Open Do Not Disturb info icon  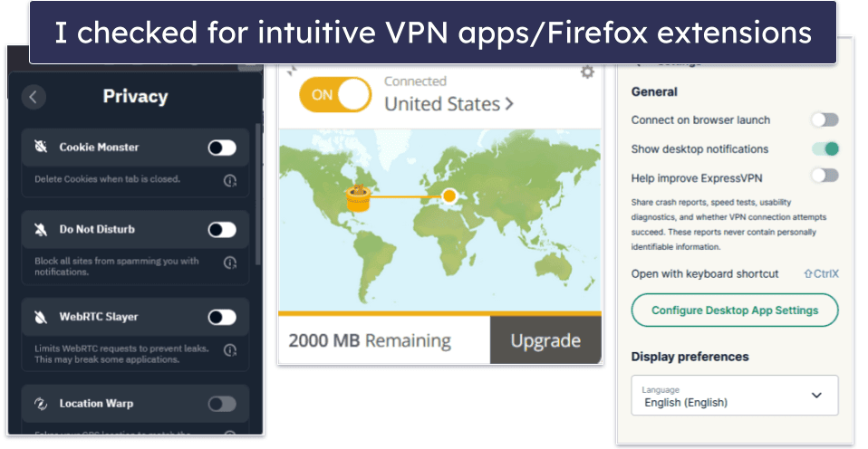pyautogui.click(x=230, y=263)
